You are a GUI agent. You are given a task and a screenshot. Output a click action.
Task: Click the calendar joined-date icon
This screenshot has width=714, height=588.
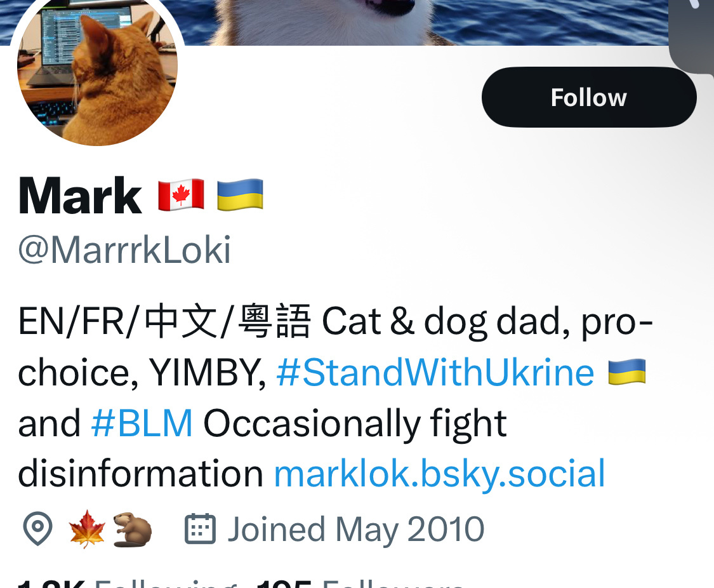click(x=200, y=529)
